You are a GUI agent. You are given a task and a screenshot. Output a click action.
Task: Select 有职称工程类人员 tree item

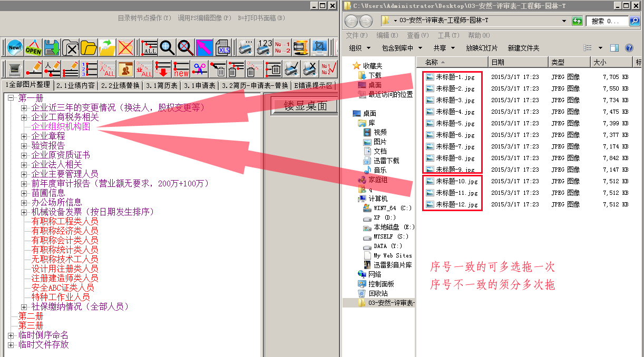tap(65, 221)
